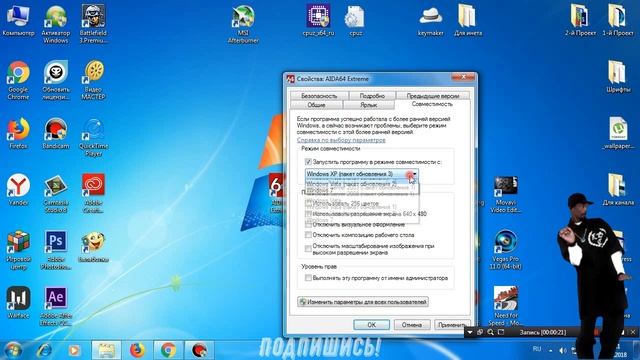This screenshot has height=360, width=640.
Task: Select the Need for Speed desktop icon
Action: 505,306
